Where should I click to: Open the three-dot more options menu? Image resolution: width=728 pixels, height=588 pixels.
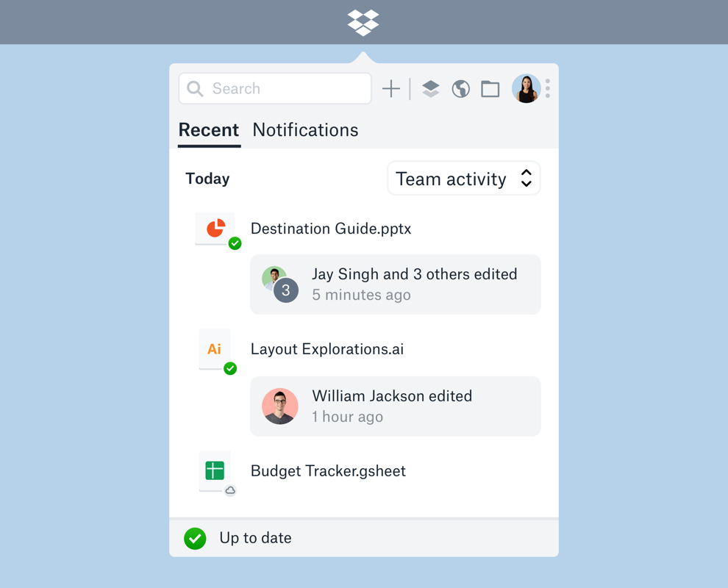pos(548,88)
